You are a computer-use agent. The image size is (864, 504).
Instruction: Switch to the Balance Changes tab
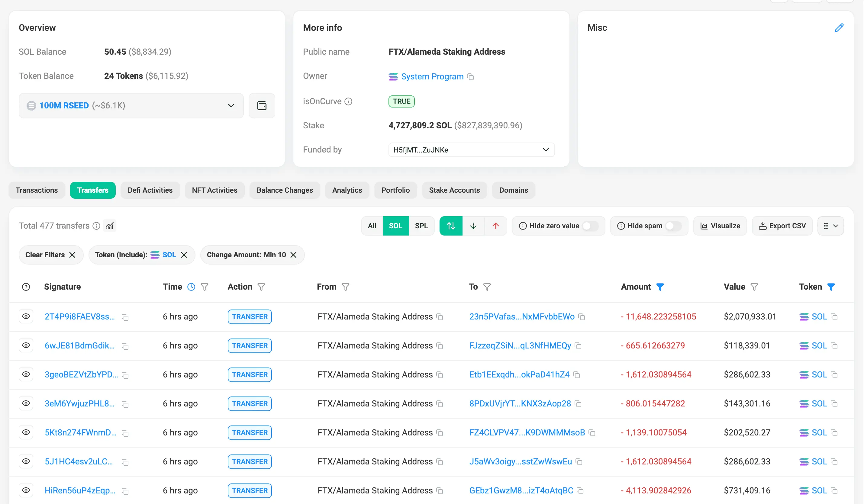285,190
